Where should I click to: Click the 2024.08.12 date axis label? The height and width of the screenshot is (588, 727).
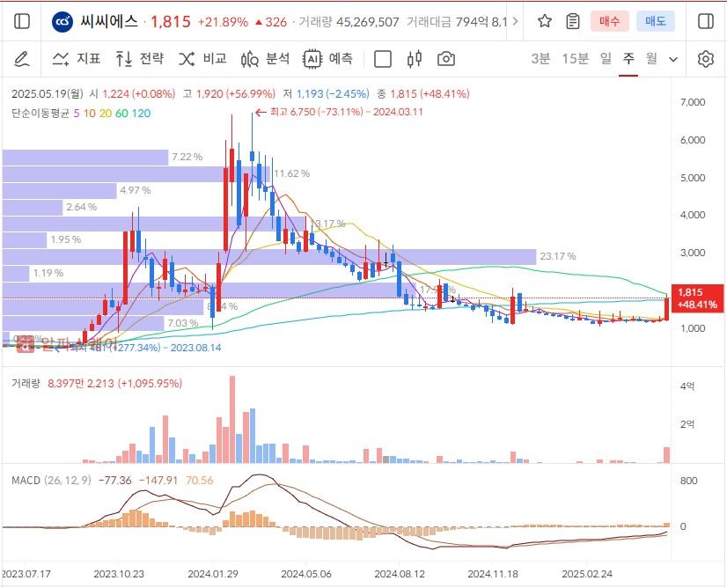(400, 574)
